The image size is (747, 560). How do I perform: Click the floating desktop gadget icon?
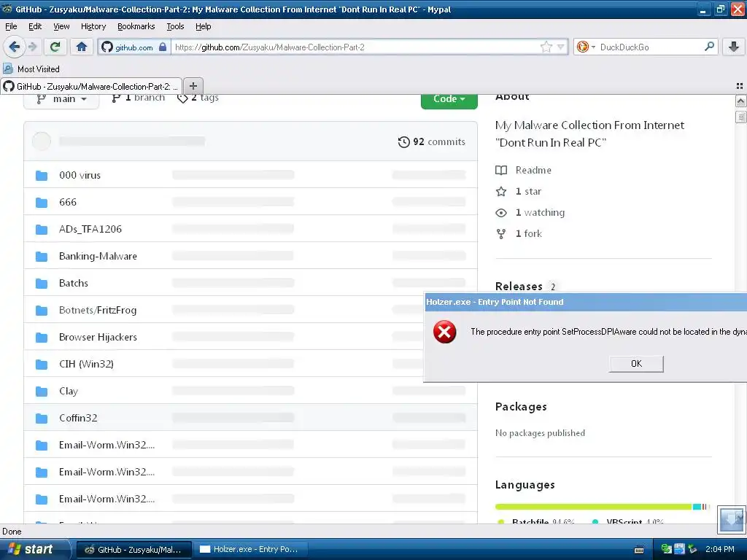pos(731,520)
